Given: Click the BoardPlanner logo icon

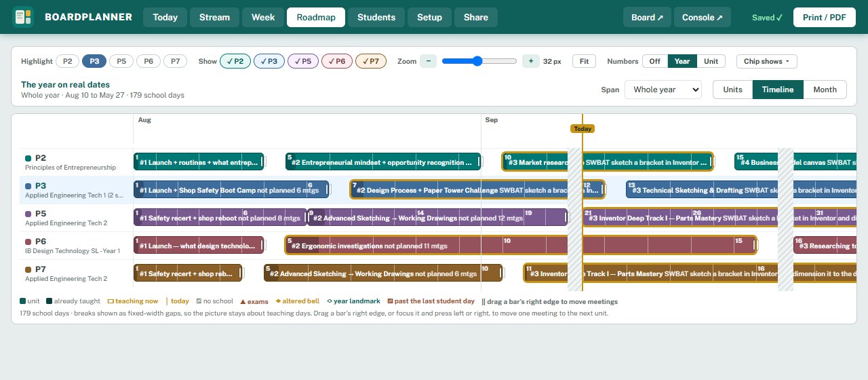Looking at the screenshot, I should pos(23,17).
